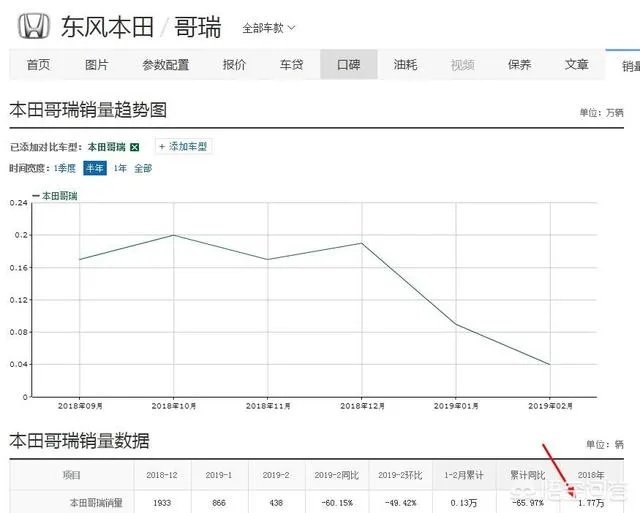Screen dimensions: 640x513
Task: Click the 2019年02月 data point on chart
Action: tap(550, 364)
